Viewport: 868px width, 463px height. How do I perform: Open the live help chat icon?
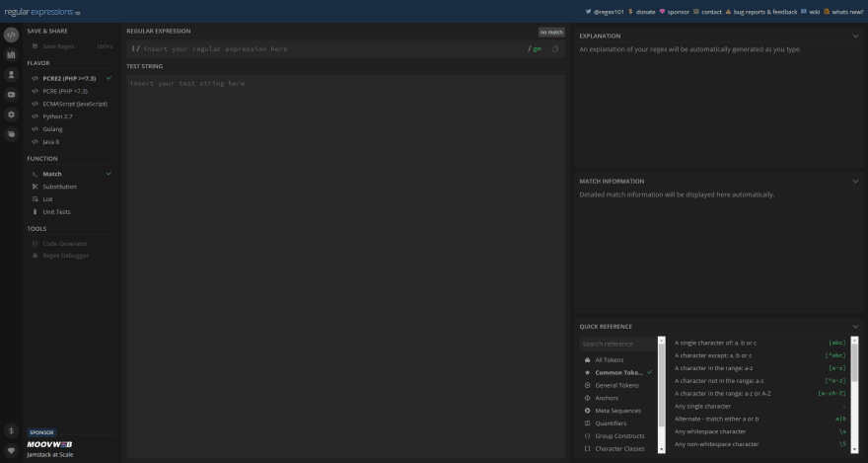click(x=11, y=134)
